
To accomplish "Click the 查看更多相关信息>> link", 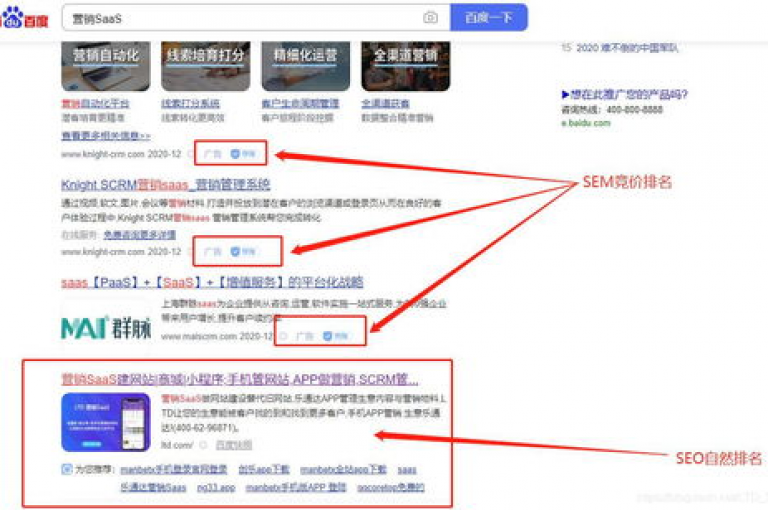I will 106,135.
